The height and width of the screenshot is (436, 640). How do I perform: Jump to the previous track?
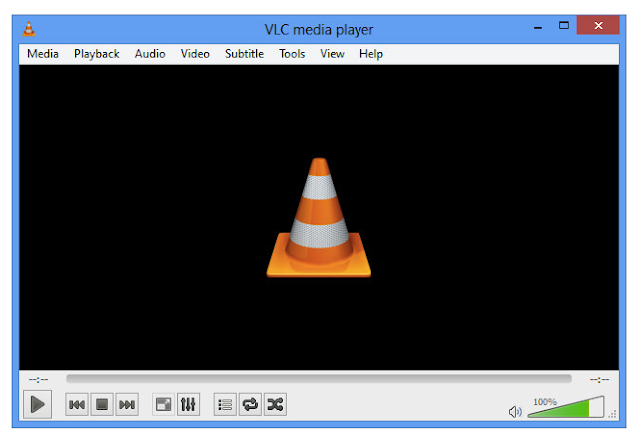77,405
